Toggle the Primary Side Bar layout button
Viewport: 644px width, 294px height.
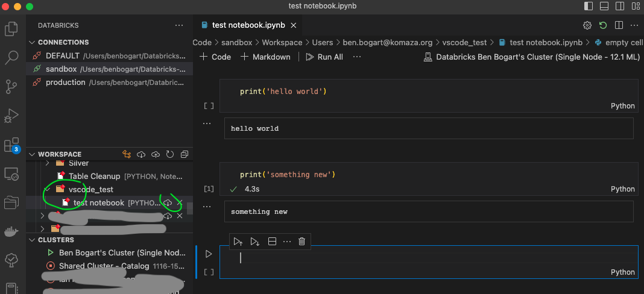(589, 6)
